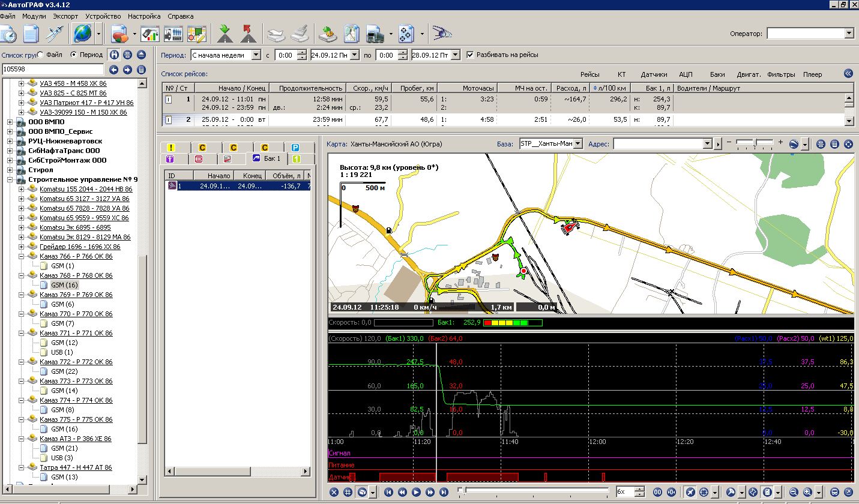Collapse the Камаз 768 - Р 768 ОК 86 node

22,275
